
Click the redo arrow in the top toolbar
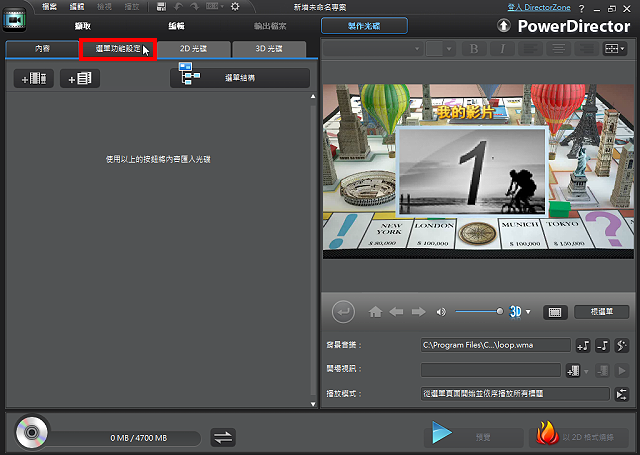(194, 7)
